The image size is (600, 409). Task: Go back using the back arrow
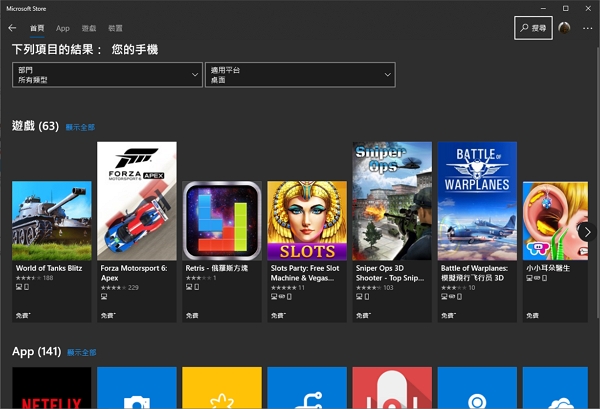pyautogui.click(x=12, y=28)
